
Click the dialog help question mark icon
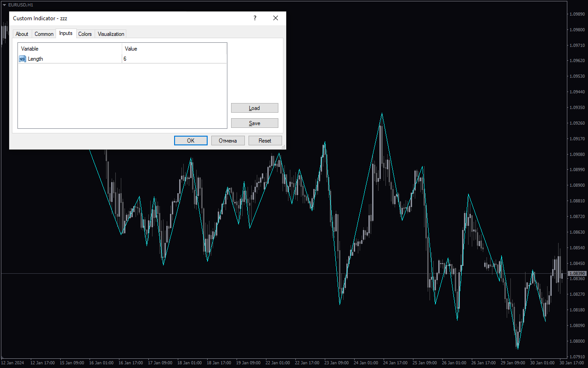coord(255,18)
